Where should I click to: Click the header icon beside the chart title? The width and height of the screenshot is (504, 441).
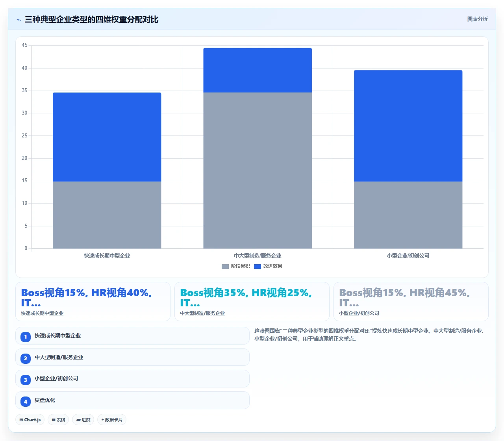click(19, 20)
